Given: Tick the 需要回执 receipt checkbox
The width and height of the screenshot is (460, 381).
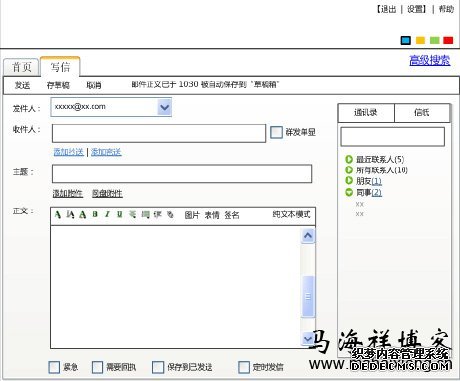Looking at the screenshot, I should coord(97,367).
